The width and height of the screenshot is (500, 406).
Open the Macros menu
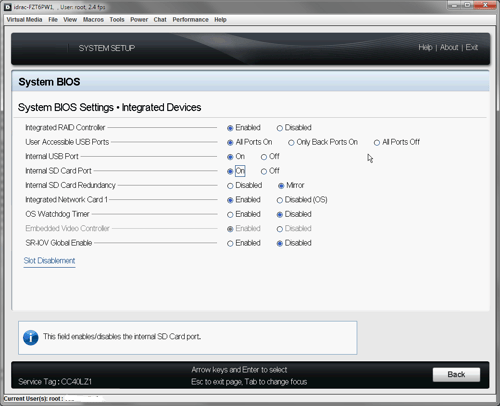[93, 20]
